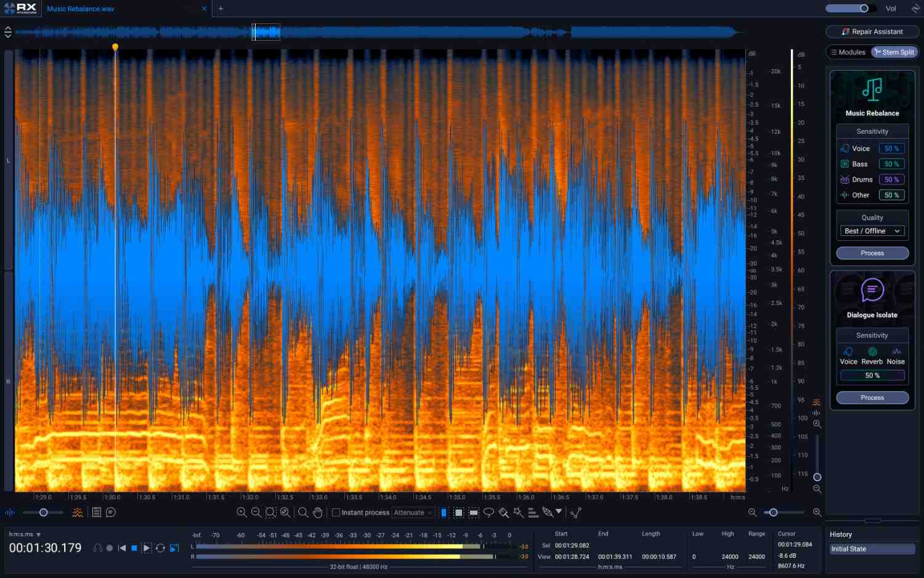Switch to the Modules tab

click(848, 52)
